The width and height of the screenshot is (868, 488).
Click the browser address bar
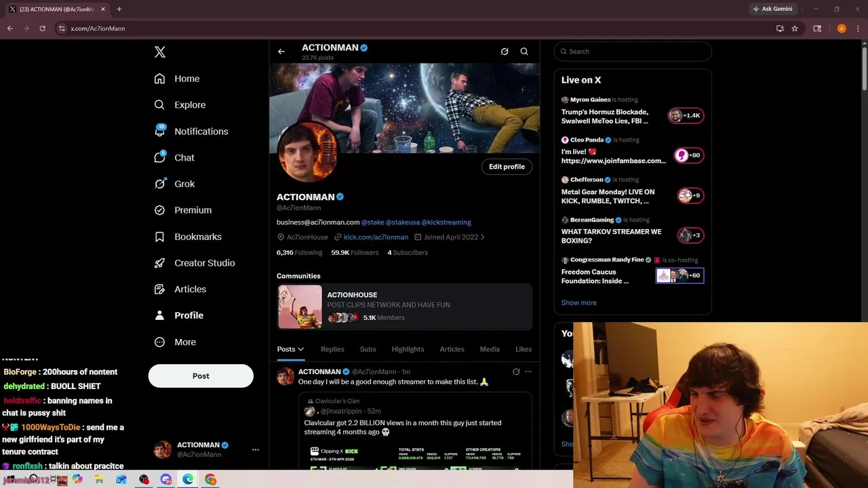click(x=414, y=28)
